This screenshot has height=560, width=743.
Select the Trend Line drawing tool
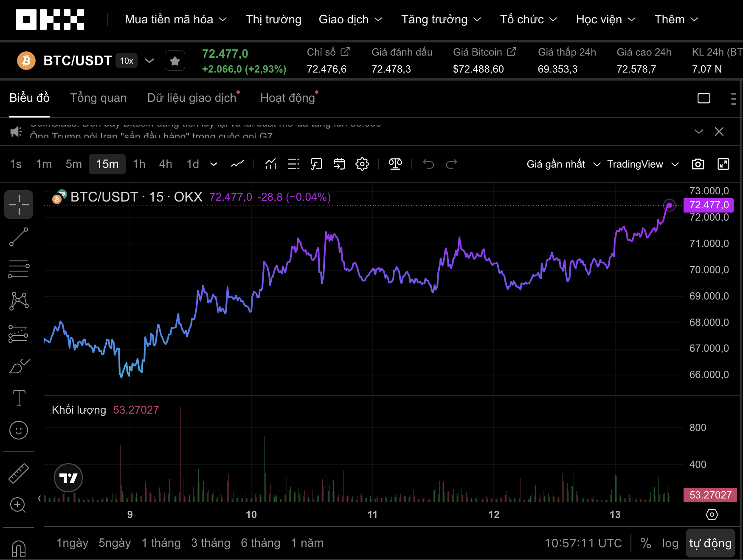click(x=19, y=236)
